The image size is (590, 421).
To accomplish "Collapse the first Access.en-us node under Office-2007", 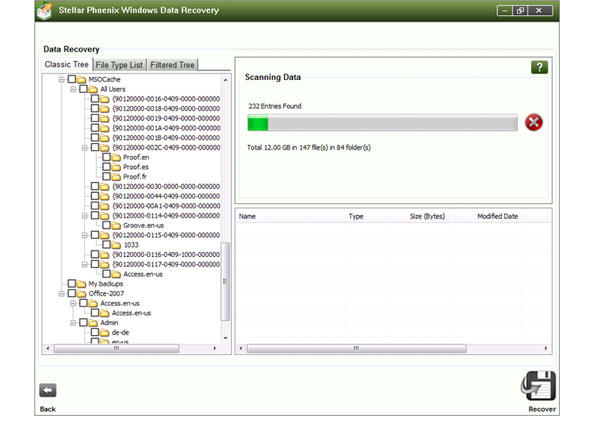I will pos(73,303).
